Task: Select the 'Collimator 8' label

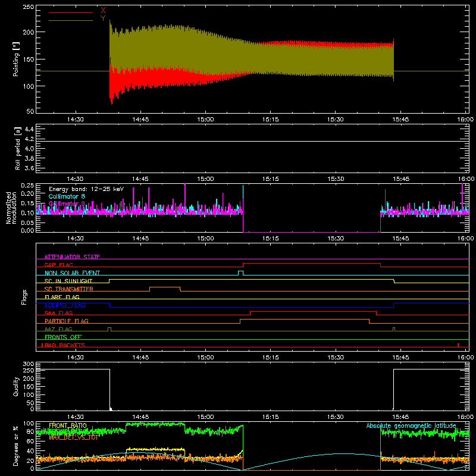Action: click(x=67, y=196)
